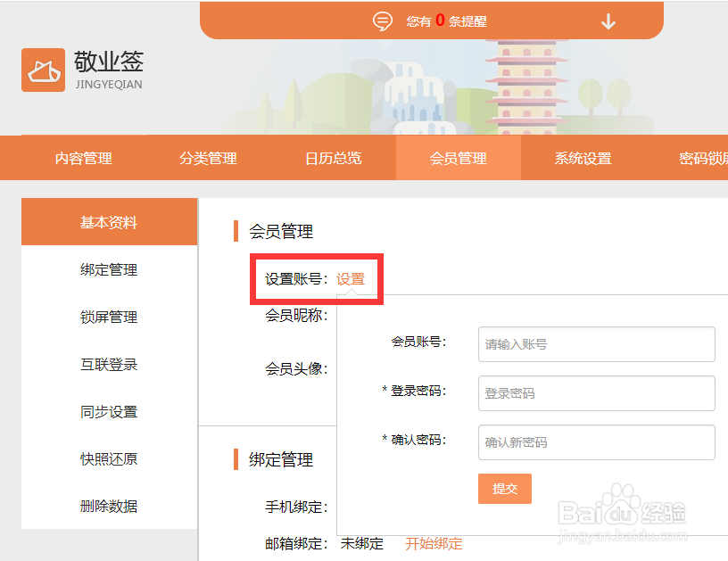Open the 锁屏管理 sidebar section
The image size is (728, 561).
108,317
